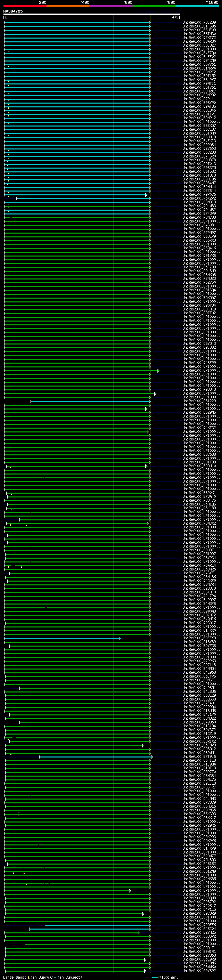Image resolution: width=222 pixels, height=980 pixels.
Task: Open hit UniRef100_A9P0C6
Action: 199,194
